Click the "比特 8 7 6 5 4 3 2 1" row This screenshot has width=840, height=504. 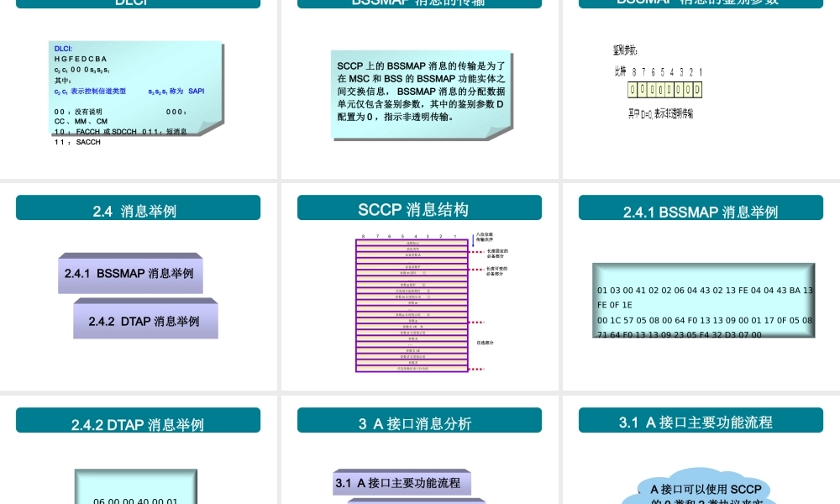(x=659, y=71)
